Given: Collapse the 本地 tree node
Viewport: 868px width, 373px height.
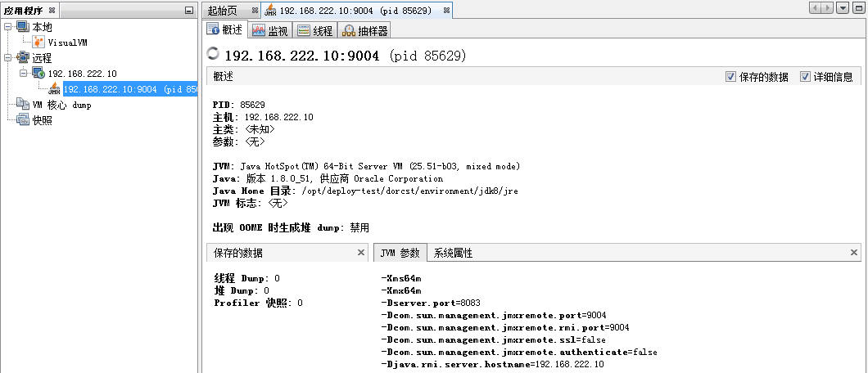Looking at the screenshot, I should 7,26.
